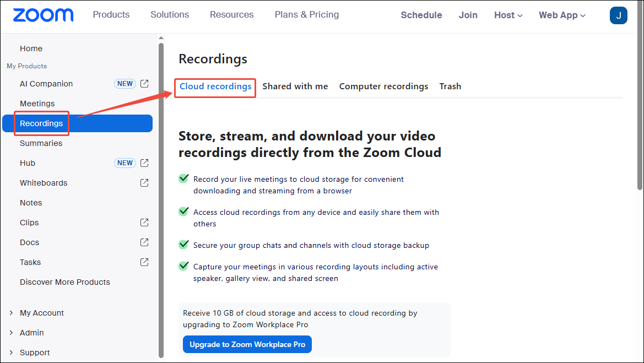Expand the Web App dropdown
Image resolution: width=644 pixels, height=363 pixels.
[561, 15]
